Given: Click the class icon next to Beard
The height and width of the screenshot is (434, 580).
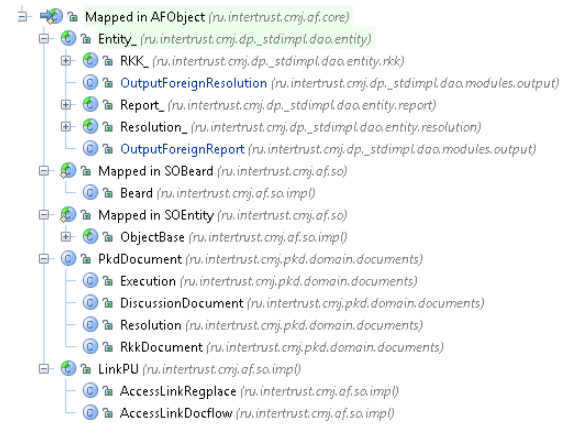Looking at the screenshot, I should coord(90,193).
